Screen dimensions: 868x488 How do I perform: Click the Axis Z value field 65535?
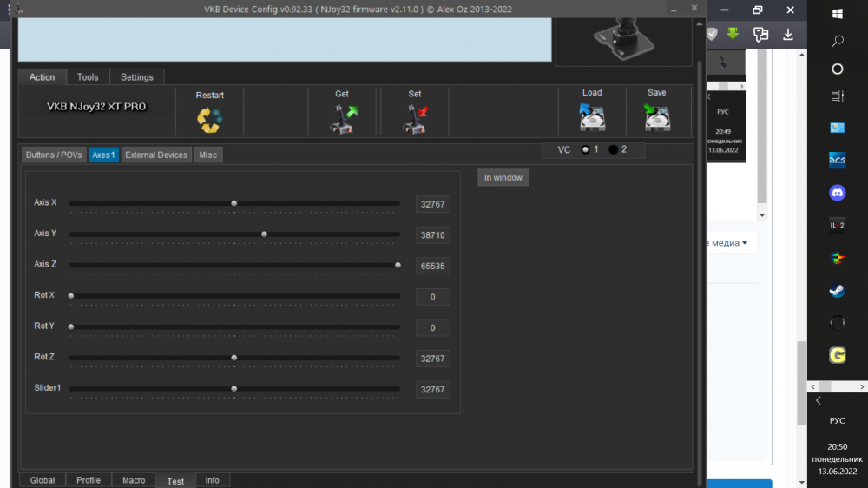[433, 267]
